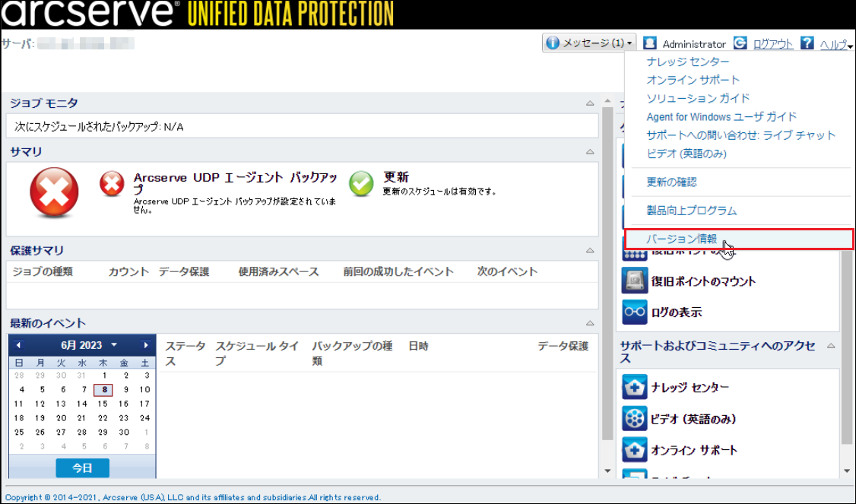Viewport: 856px width, 504px height.
Task: Go to next month in calendar
Action: 145,345
